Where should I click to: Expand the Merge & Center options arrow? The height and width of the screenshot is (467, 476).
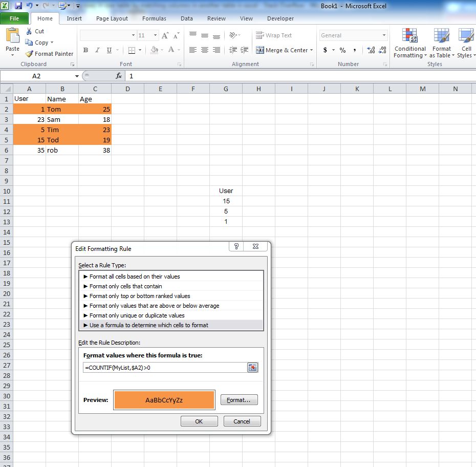[x=312, y=50]
